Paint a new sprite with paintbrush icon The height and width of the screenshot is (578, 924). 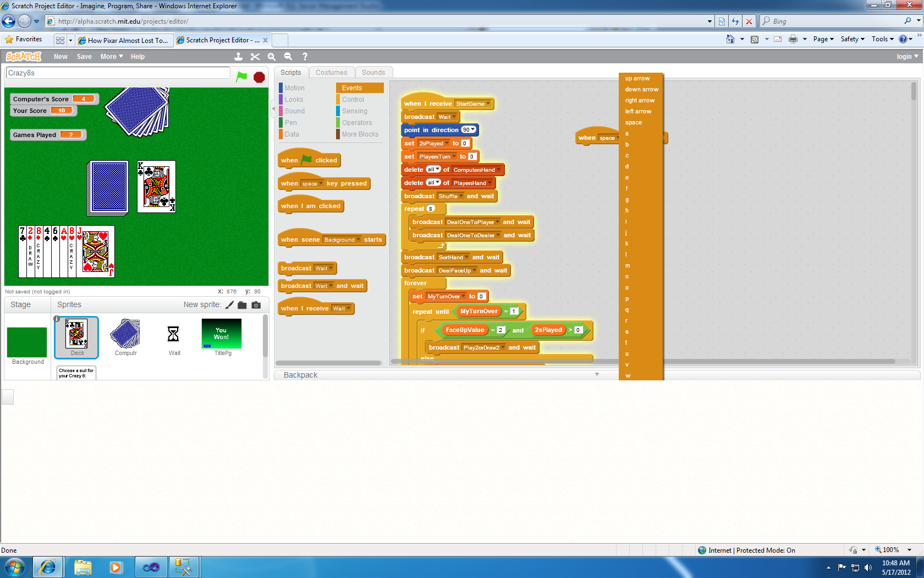[229, 305]
